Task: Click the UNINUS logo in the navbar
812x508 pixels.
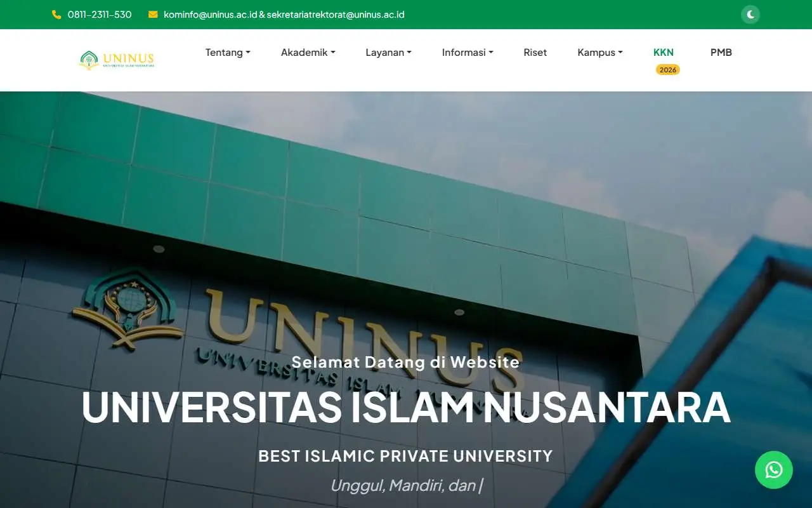Action: [x=117, y=60]
